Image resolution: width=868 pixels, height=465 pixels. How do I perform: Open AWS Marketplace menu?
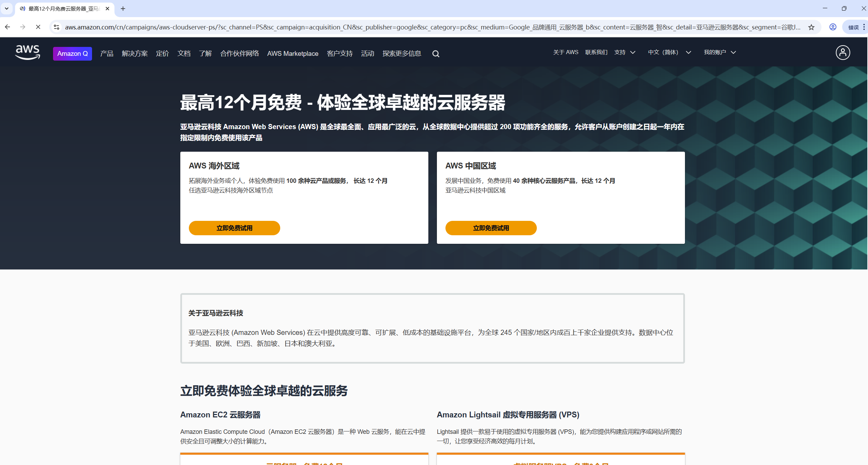click(293, 54)
